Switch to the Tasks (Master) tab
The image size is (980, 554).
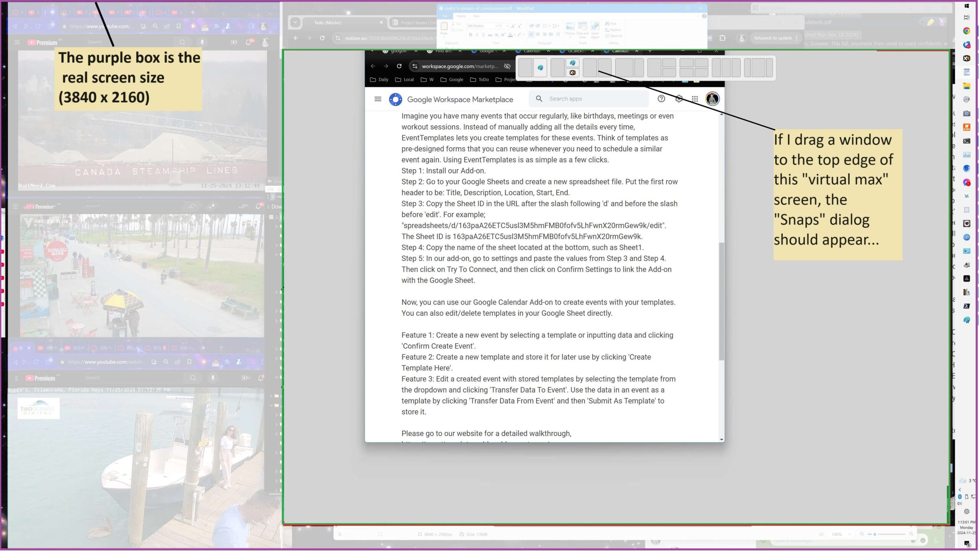pyautogui.click(x=328, y=23)
